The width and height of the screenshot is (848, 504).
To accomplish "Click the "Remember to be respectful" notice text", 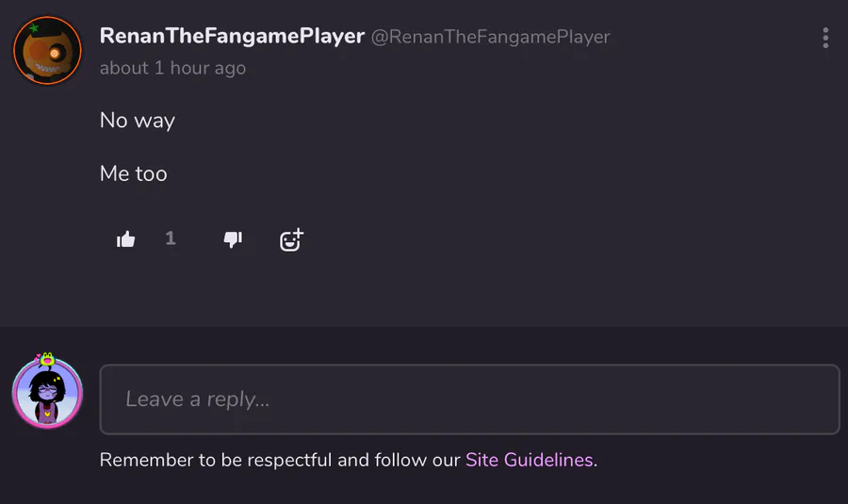I will (x=281, y=460).
